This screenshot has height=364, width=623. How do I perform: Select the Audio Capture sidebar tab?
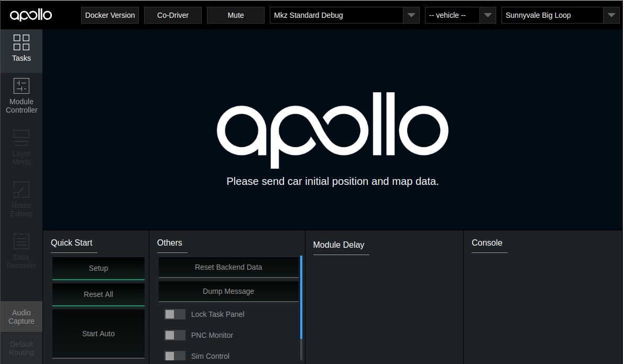click(21, 317)
